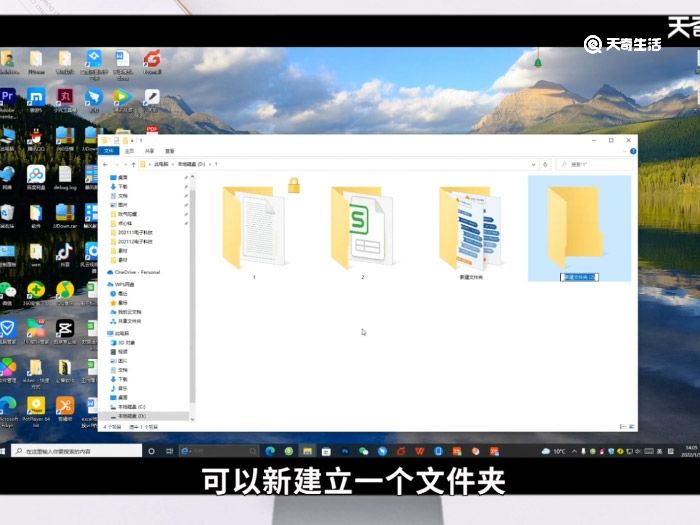Screen dimensions: 700x525
Task: Open the QQ penguin desktop icon
Action: coord(36,139)
